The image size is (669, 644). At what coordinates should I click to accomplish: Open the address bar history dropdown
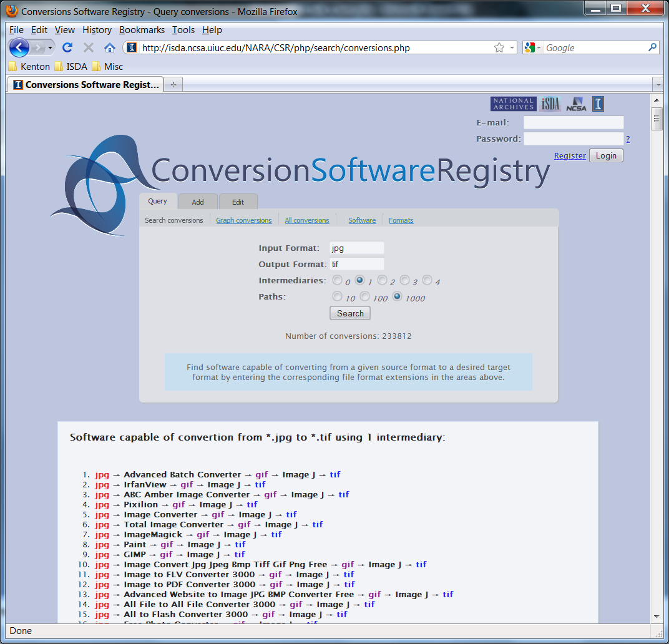512,47
